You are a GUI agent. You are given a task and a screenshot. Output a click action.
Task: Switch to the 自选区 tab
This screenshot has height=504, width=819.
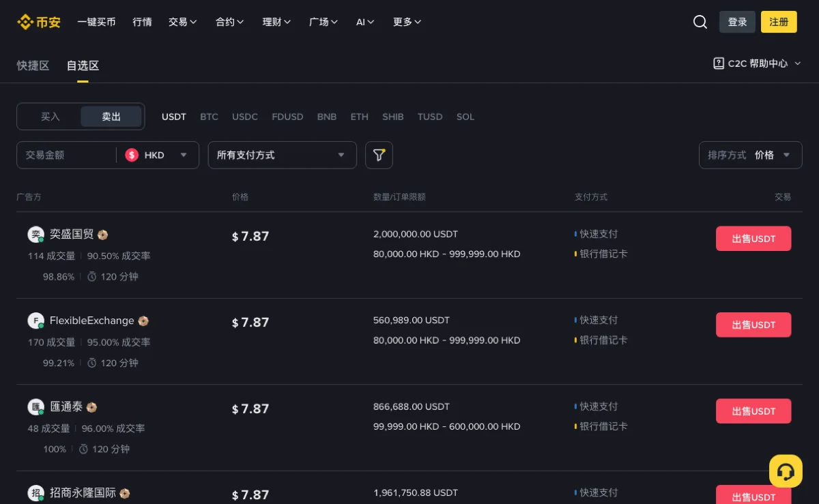pos(83,65)
